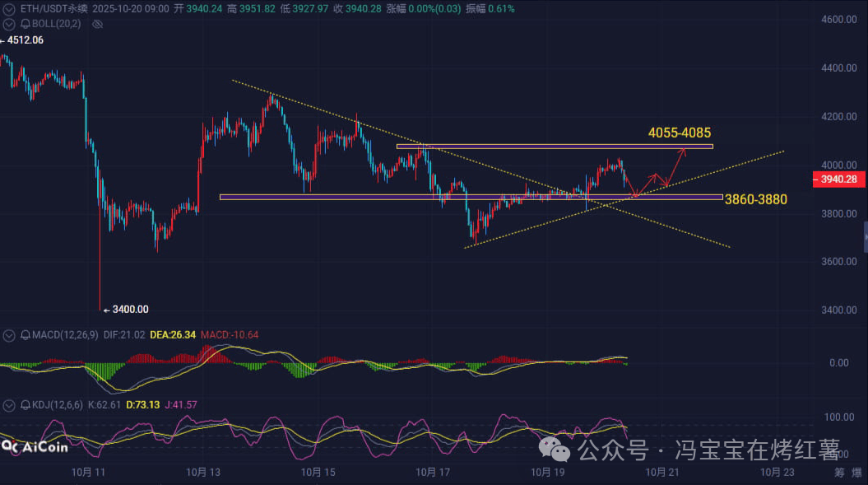Click the 3400.00 low price marker

[x=126, y=310]
